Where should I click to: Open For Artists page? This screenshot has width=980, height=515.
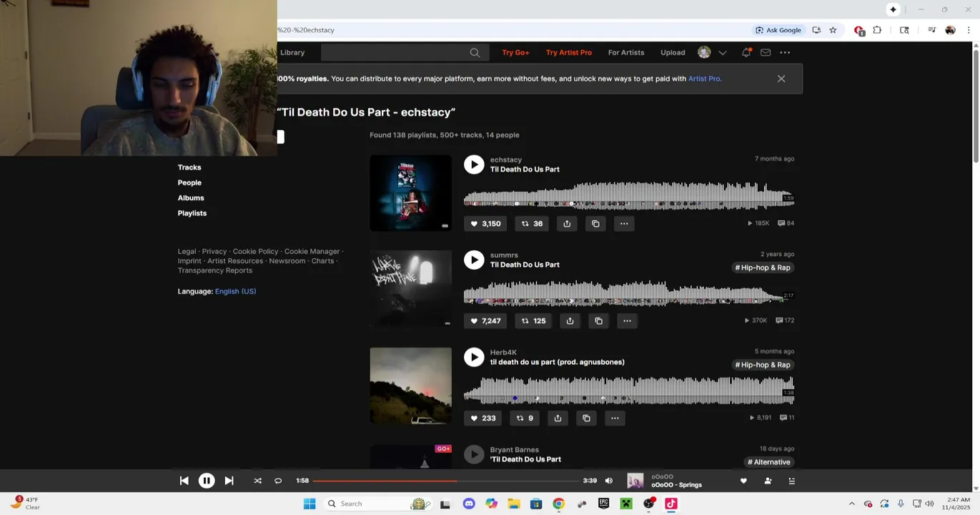(x=626, y=53)
